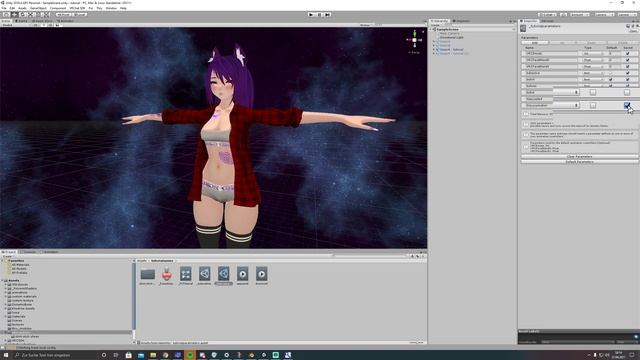The width and height of the screenshot is (640, 360).
Task: Click the Default Parameters button
Action: pos(580,162)
